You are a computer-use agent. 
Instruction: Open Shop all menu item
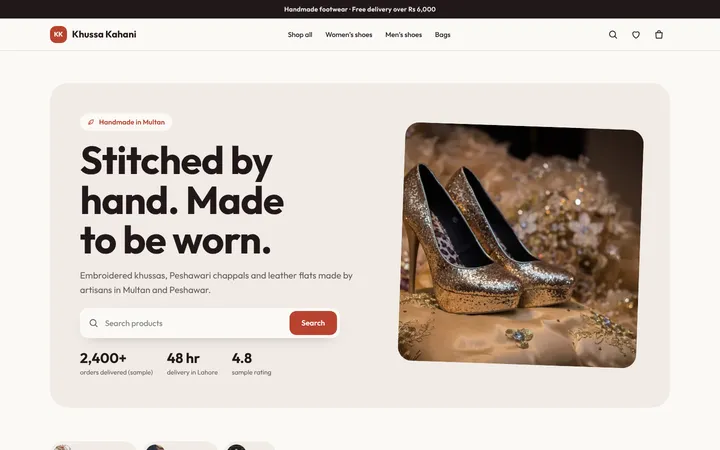point(300,35)
